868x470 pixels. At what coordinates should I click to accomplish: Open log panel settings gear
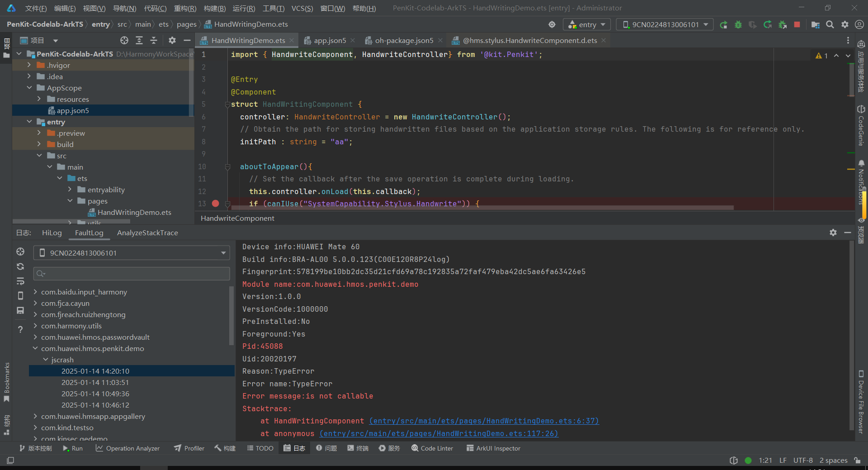click(833, 233)
